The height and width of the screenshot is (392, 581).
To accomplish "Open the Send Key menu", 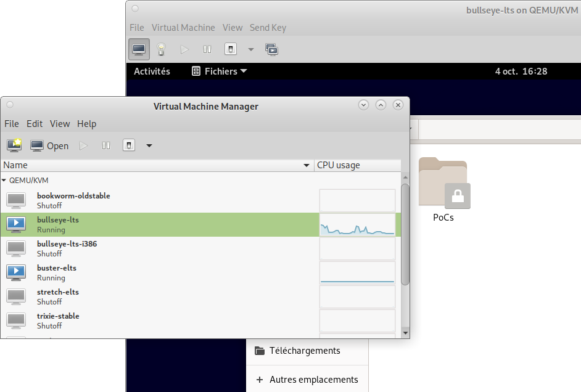I will point(268,27).
